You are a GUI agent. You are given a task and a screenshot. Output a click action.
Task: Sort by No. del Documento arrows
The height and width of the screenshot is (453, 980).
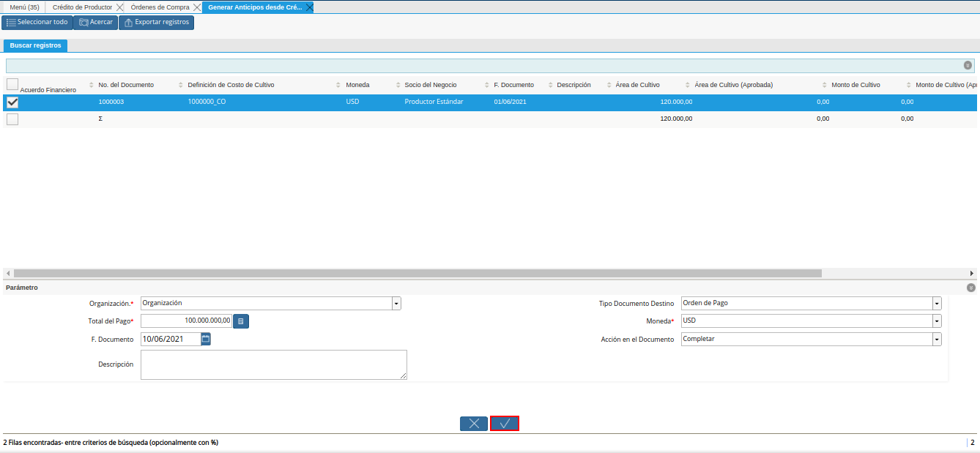click(181, 85)
